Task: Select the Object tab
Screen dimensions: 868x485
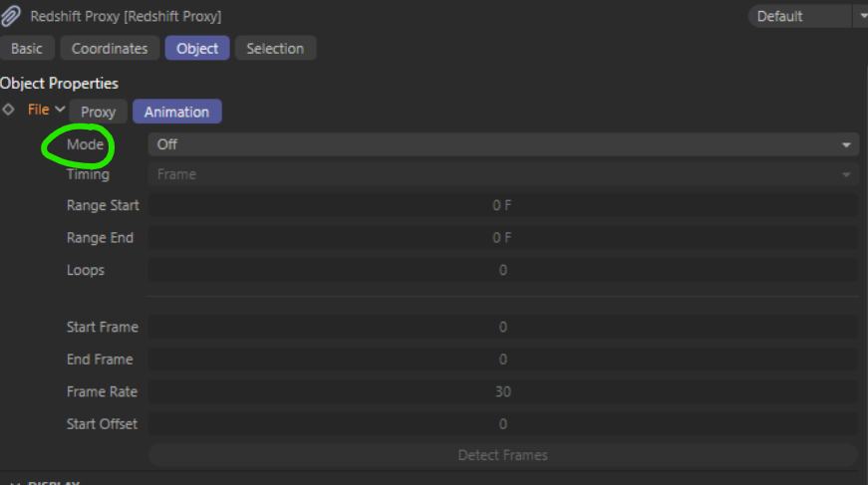Action: coord(197,48)
